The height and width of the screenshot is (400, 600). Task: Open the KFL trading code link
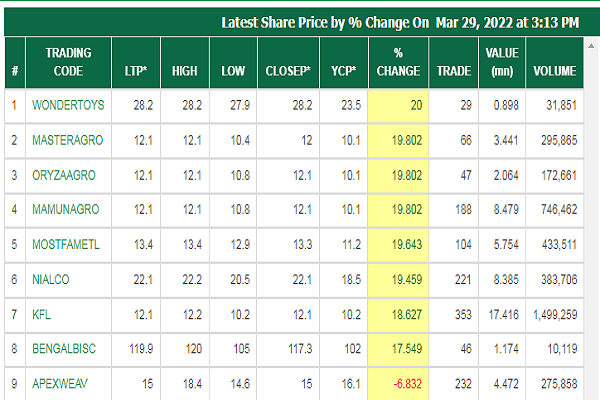[41, 315]
